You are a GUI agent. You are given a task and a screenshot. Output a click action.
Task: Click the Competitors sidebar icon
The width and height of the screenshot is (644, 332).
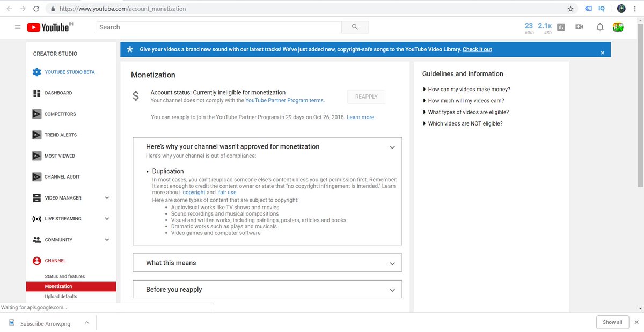pyautogui.click(x=36, y=114)
